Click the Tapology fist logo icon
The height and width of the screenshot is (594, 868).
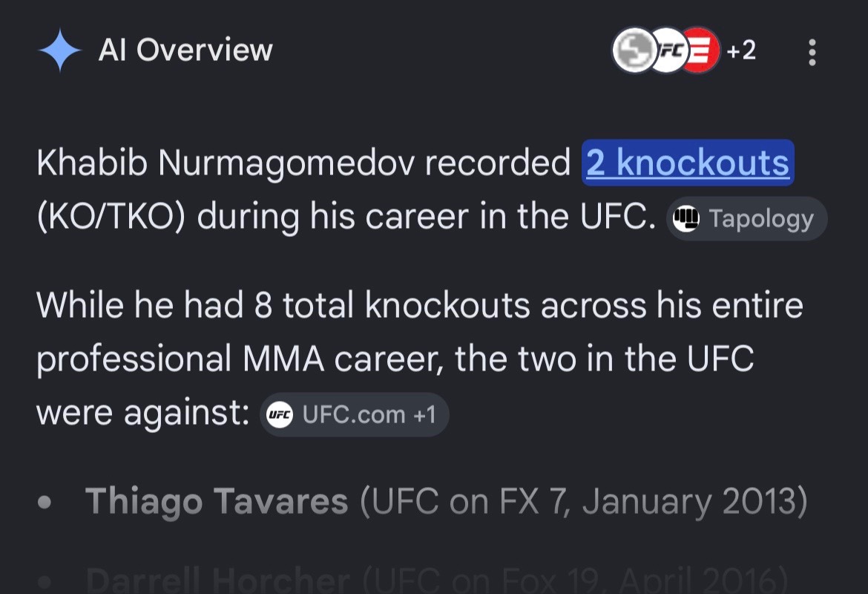[686, 219]
